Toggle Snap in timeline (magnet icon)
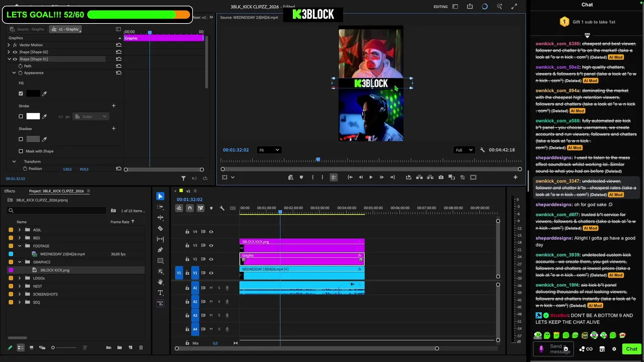Viewport: 644px width, 362px height. point(190,208)
